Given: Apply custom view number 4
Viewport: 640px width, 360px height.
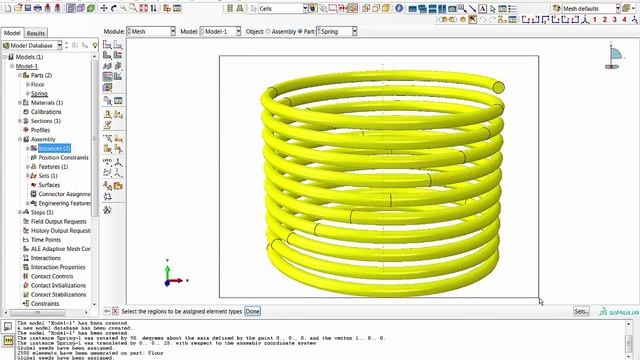Looking at the screenshot, I should click(x=624, y=19).
